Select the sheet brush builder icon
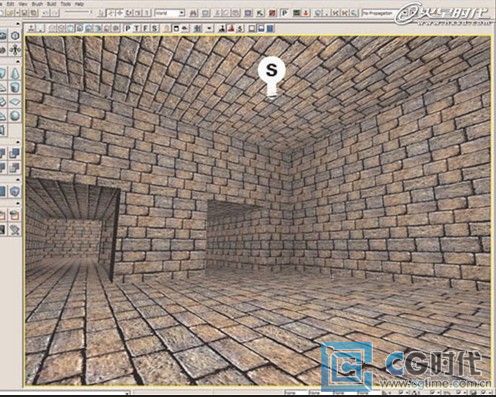This screenshot has height=397, width=496. (x=15, y=102)
